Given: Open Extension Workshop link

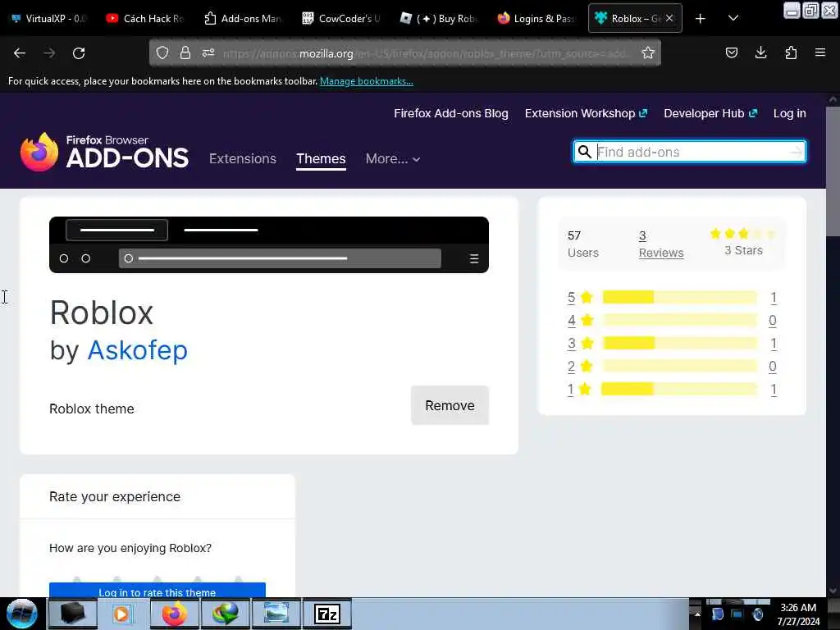Looking at the screenshot, I should pos(586,113).
